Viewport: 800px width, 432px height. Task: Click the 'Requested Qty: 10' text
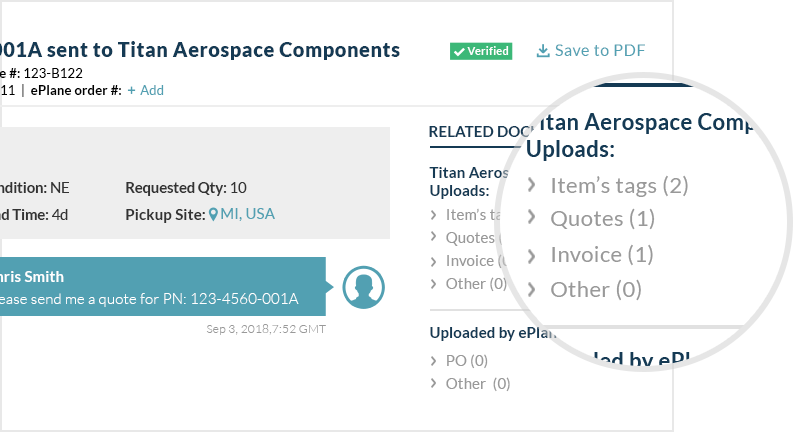tap(186, 188)
